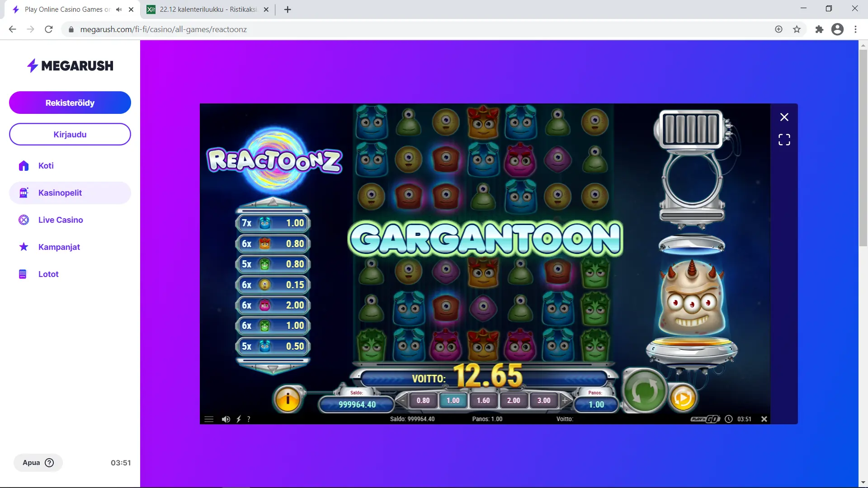Click the Megarush logo

pos(70,66)
